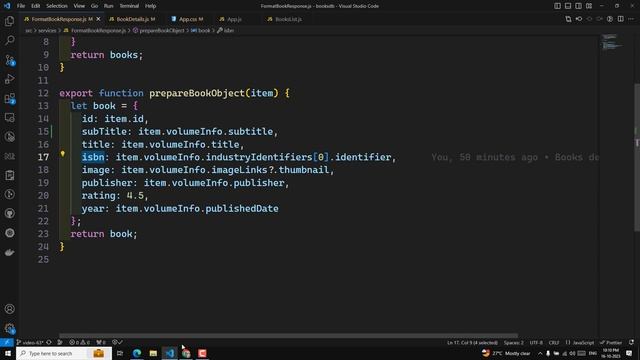Click the Windows Start button
Viewport: 640px width, 360px height.
pos(8,353)
